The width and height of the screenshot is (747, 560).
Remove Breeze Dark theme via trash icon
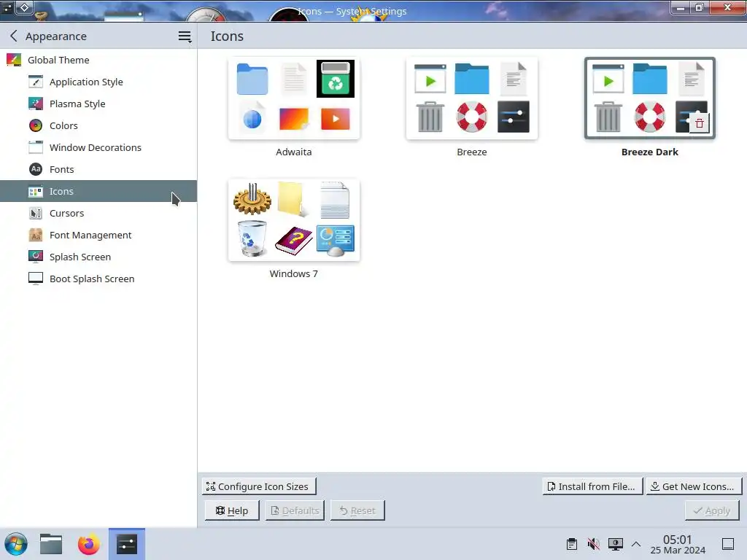(700, 124)
